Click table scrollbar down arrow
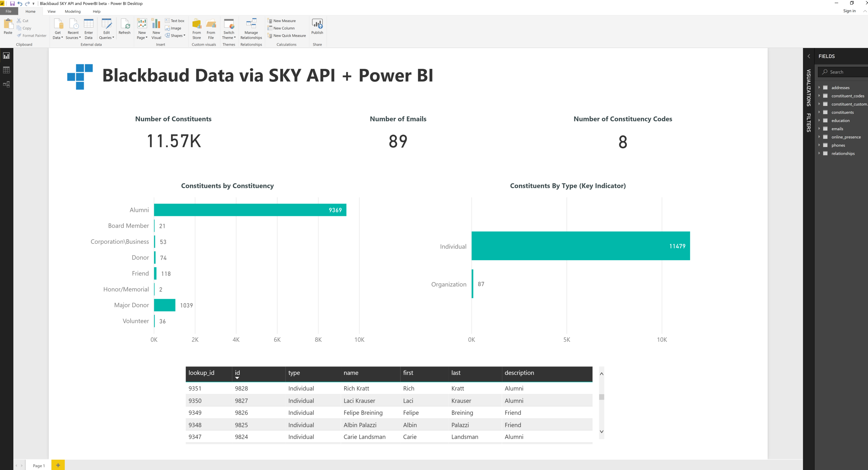 [601, 431]
